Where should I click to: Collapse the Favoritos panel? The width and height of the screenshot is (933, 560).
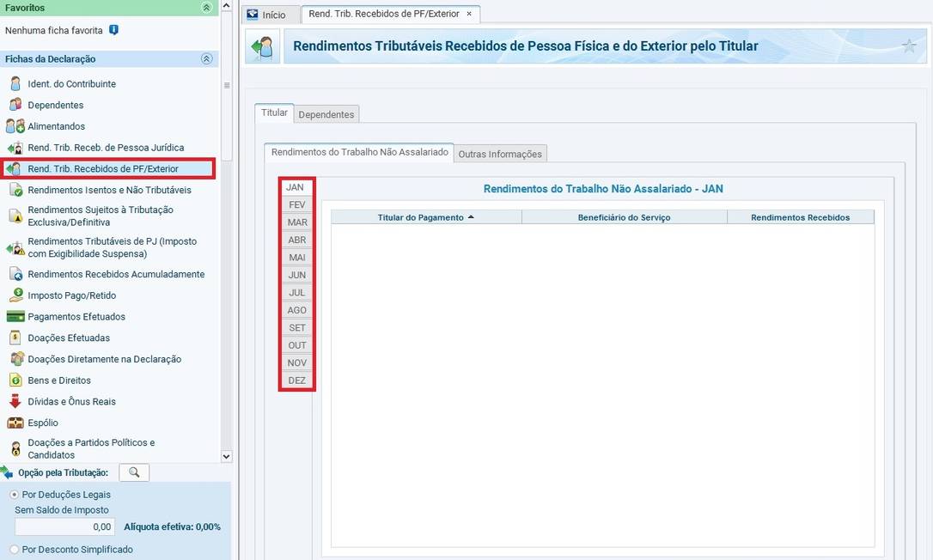[206, 8]
